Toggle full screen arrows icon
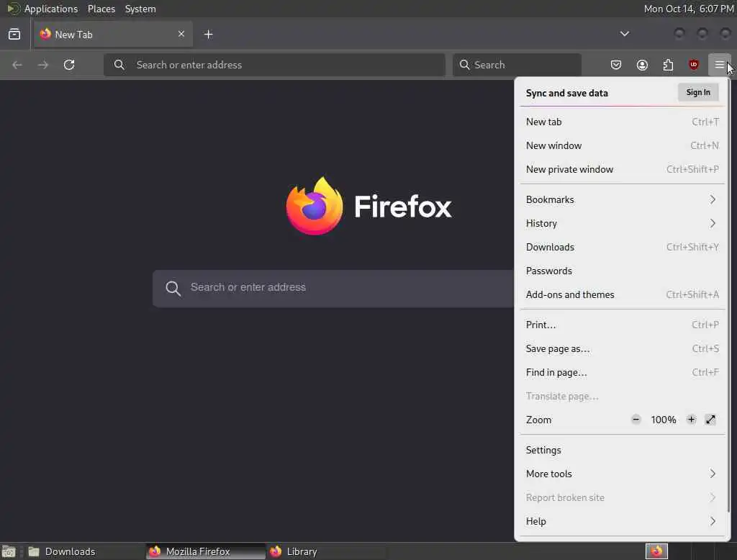The height and width of the screenshot is (560, 737). pyautogui.click(x=710, y=420)
